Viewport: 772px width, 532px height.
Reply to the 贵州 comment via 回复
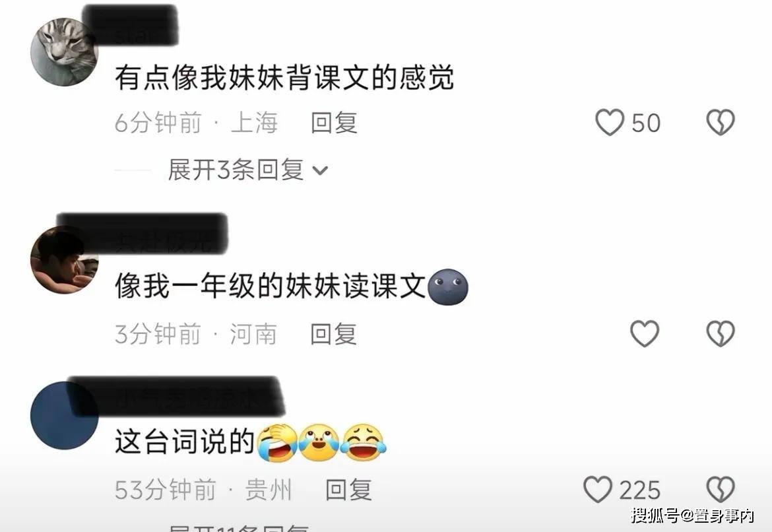point(348,490)
